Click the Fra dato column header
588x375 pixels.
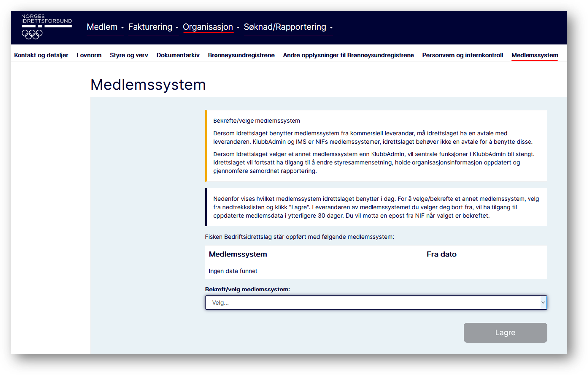pyautogui.click(x=441, y=254)
